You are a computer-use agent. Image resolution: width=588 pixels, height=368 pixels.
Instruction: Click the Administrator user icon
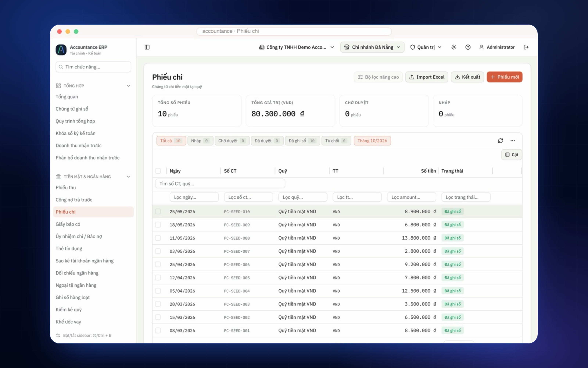point(481,47)
